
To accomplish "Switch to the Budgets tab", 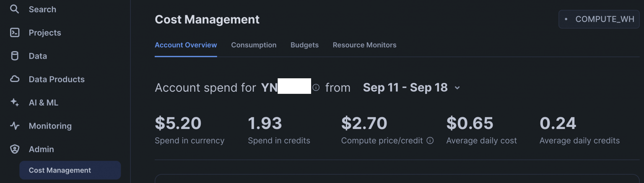I will (304, 45).
